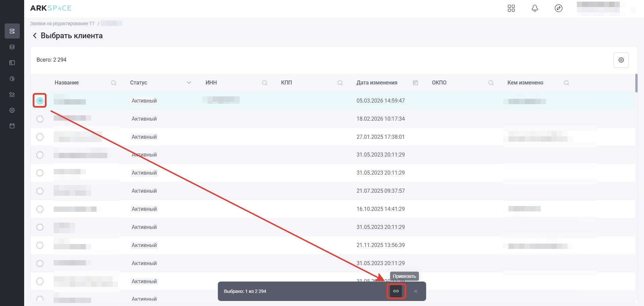
Task: Open calendar filter for Дата изменения
Action: (415, 83)
